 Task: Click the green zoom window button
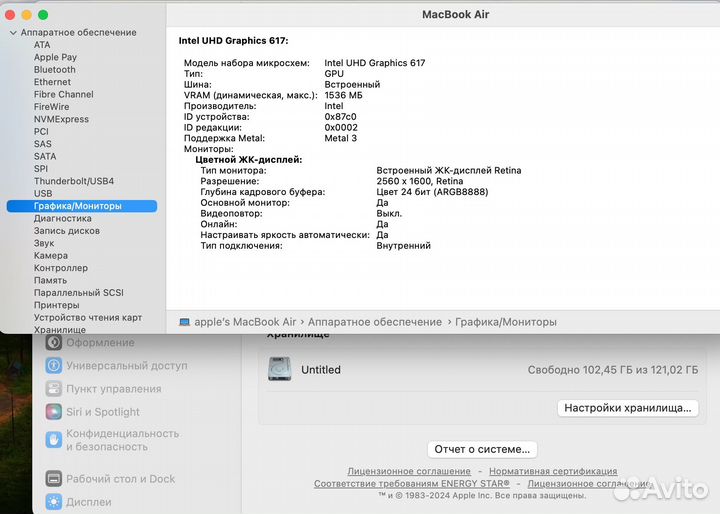point(43,15)
